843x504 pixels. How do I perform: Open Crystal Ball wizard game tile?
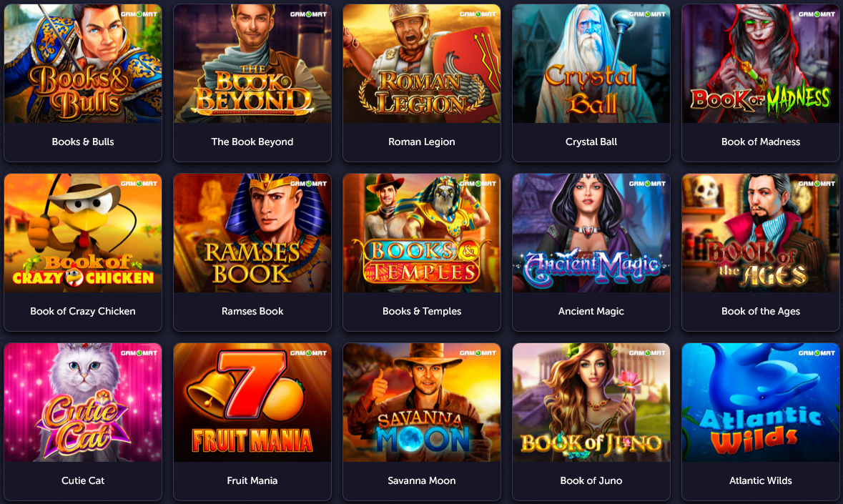click(591, 64)
